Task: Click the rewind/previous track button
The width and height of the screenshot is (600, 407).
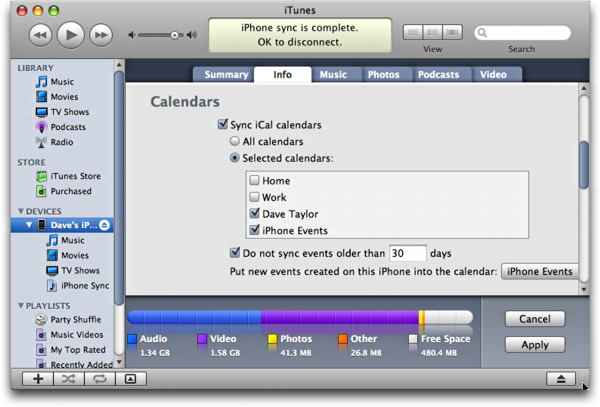Action: pos(40,35)
